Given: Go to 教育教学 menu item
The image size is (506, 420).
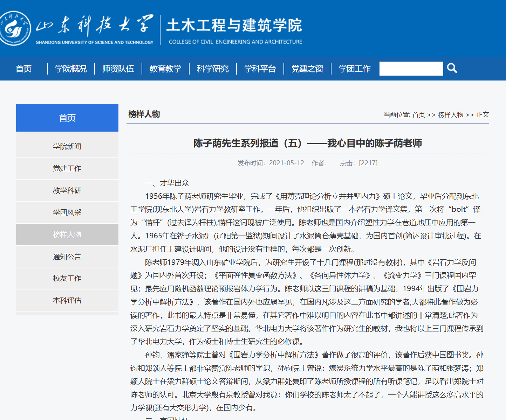Looking at the screenshot, I should [165, 69].
